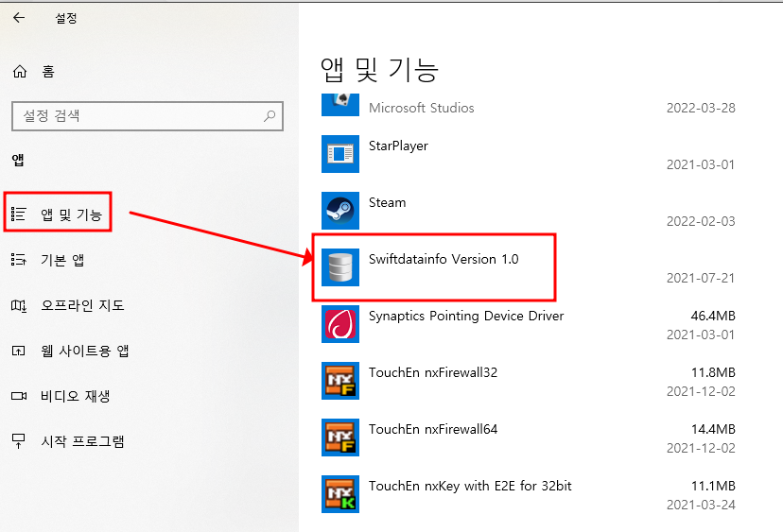Click the 46.4MB size value
The height and width of the screenshot is (532, 783).
[713, 316]
